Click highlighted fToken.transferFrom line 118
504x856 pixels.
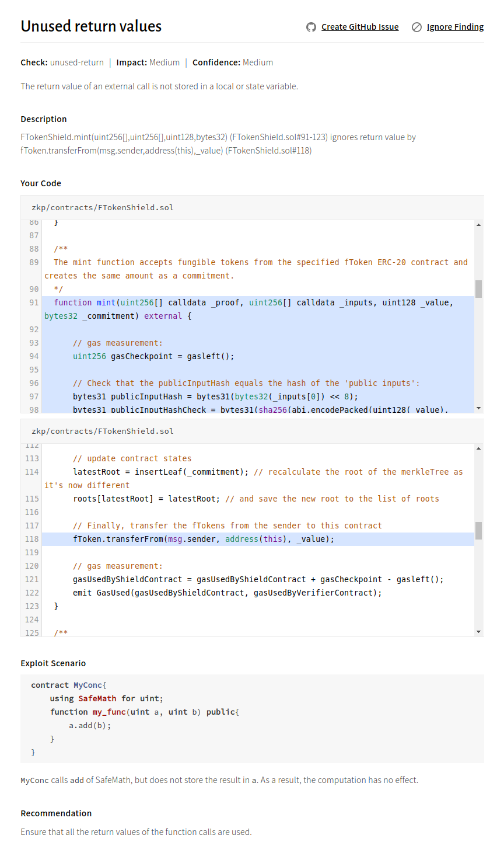click(x=203, y=539)
